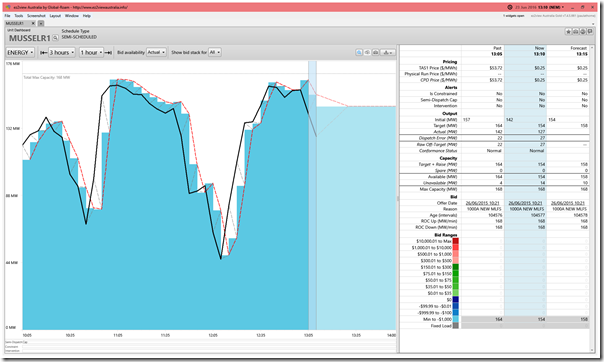Click the camera icon in widget header
The width and height of the screenshot is (604, 362).
click(x=575, y=32)
